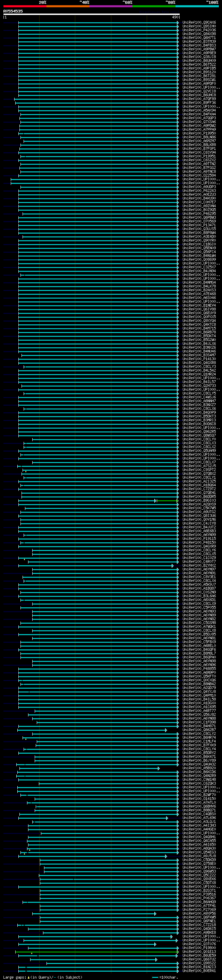This screenshot has height=980, width=222.
Task: Click the arrowhead ending the UniRef100_Q862B7 alignment
Action: [166, 730]
